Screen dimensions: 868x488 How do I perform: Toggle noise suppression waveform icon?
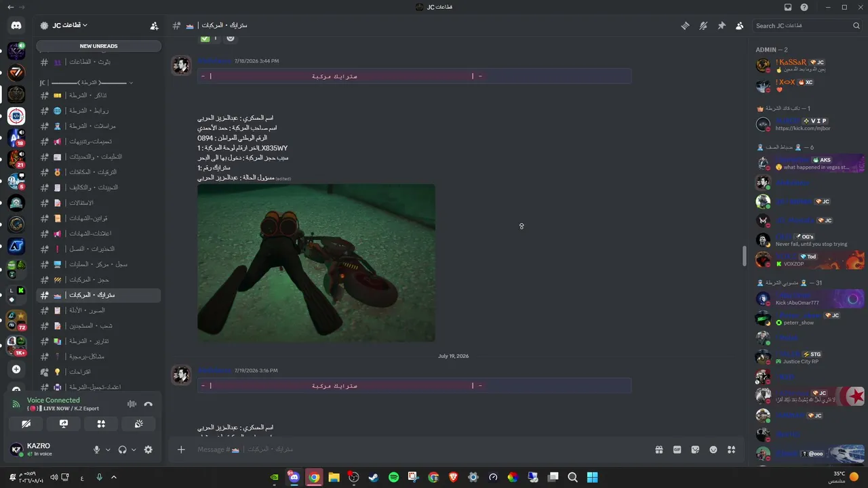click(x=132, y=404)
